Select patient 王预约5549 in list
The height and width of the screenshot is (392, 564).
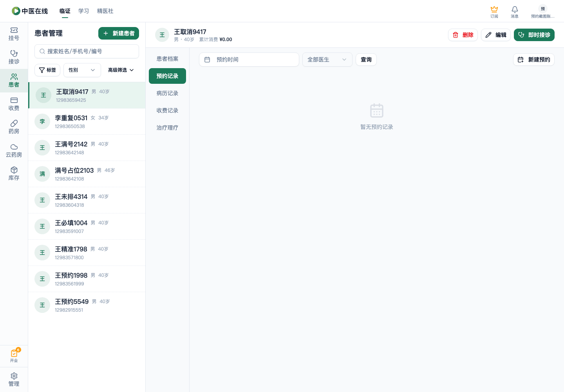pos(87,305)
